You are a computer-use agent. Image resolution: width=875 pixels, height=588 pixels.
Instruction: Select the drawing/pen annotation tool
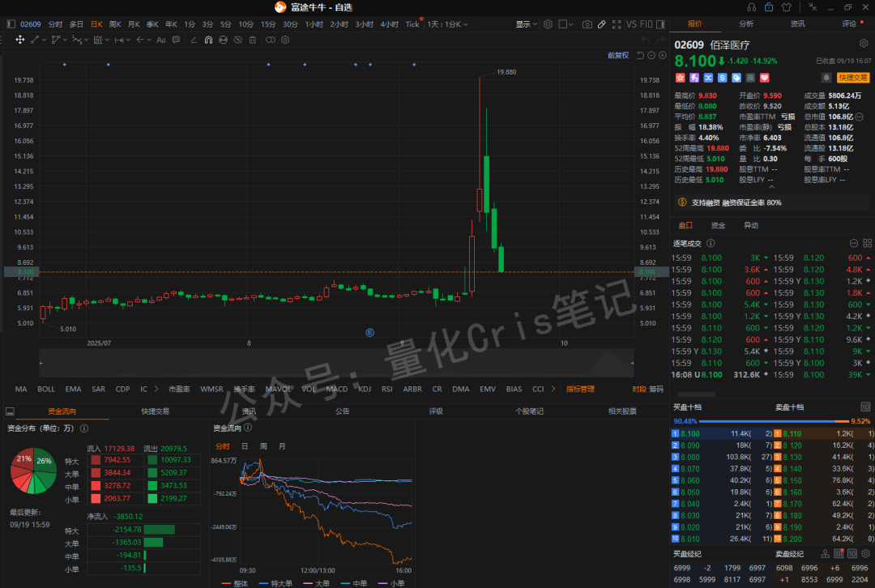[x=601, y=23]
